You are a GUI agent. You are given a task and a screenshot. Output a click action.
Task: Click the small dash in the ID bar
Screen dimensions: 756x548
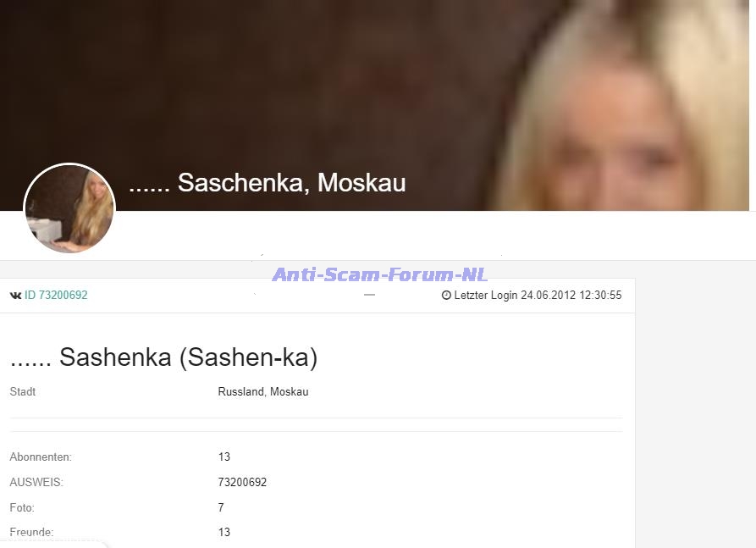[369, 294]
